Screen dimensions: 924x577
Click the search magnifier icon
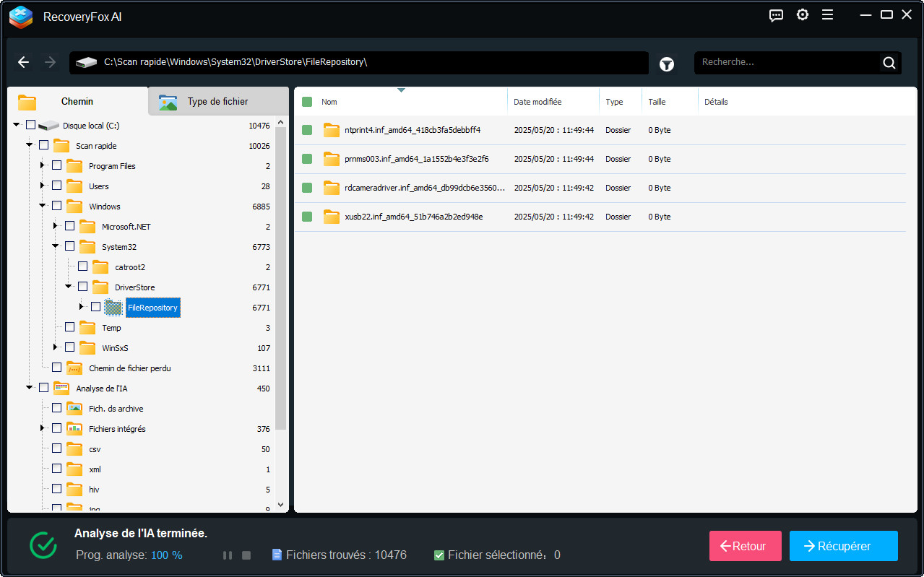(x=889, y=63)
